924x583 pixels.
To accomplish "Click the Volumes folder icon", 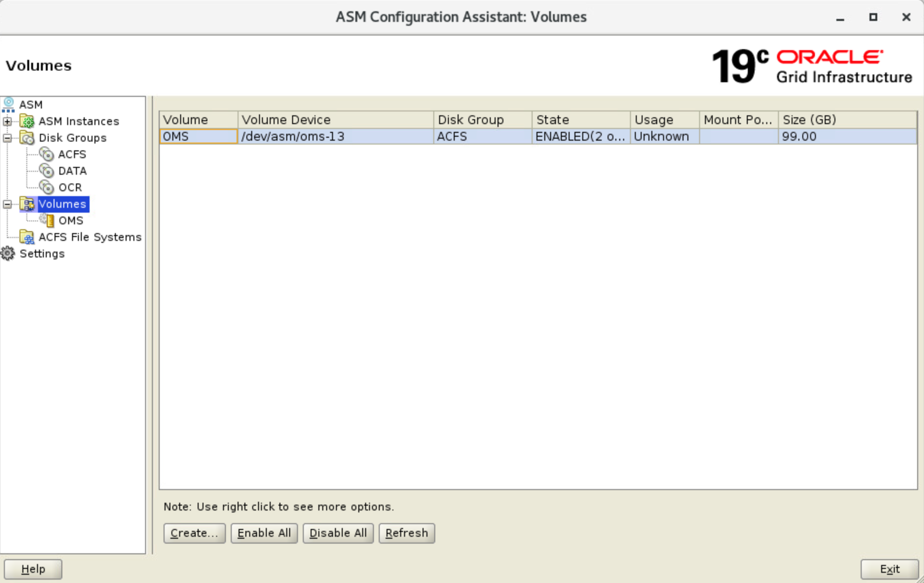I will [27, 204].
